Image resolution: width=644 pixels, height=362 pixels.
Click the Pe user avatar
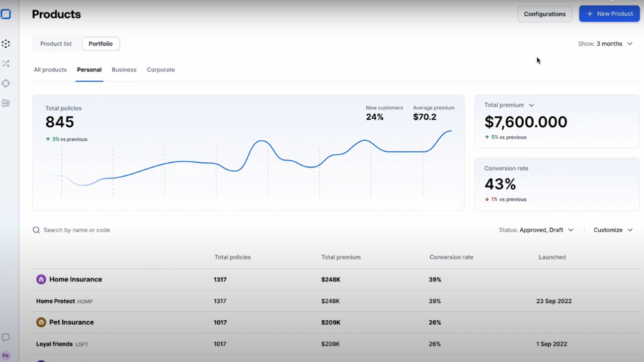(x=6, y=355)
